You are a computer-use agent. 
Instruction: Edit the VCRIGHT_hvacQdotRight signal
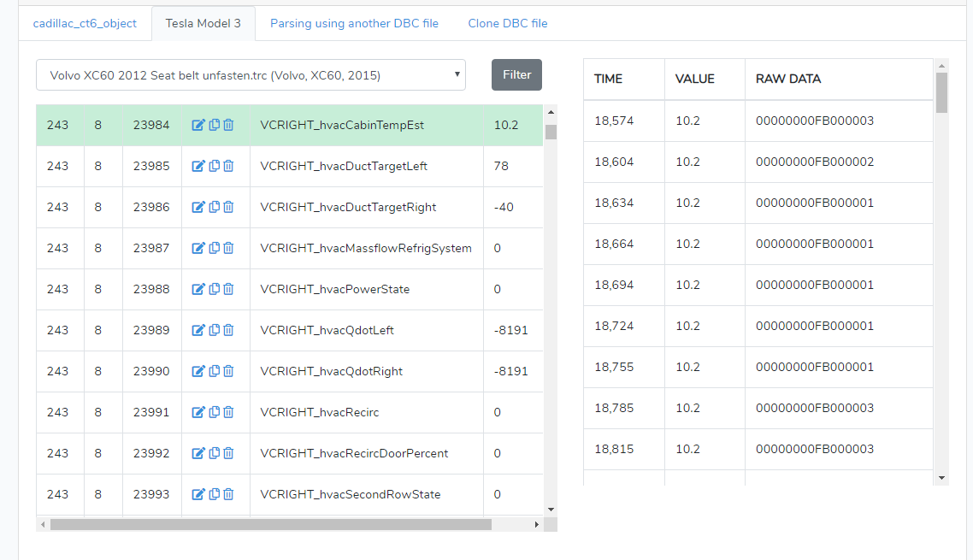tap(198, 371)
